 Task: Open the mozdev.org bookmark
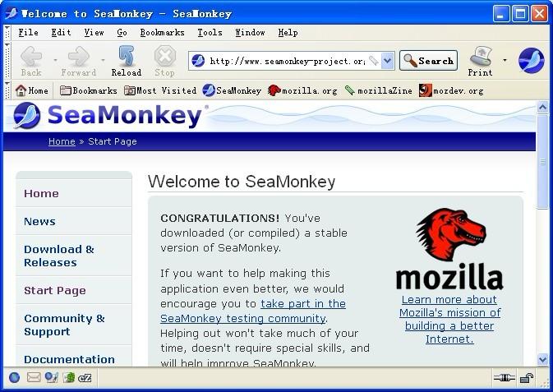451,90
